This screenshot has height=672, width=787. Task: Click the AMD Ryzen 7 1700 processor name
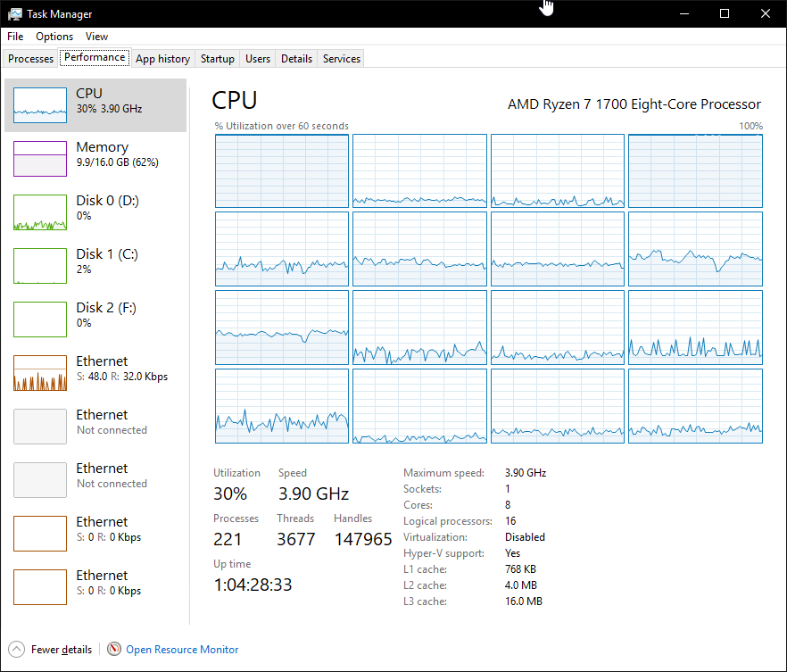[x=634, y=104]
